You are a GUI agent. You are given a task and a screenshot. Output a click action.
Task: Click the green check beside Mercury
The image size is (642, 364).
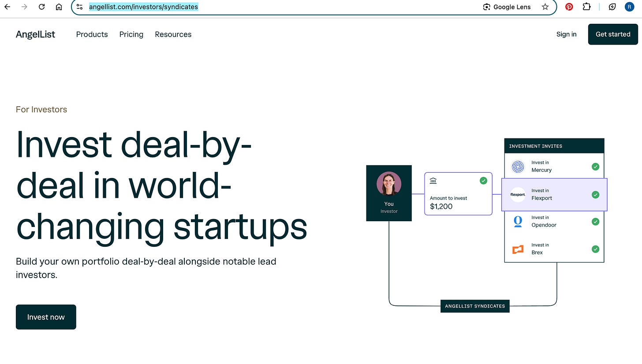(x=595, y=167)
